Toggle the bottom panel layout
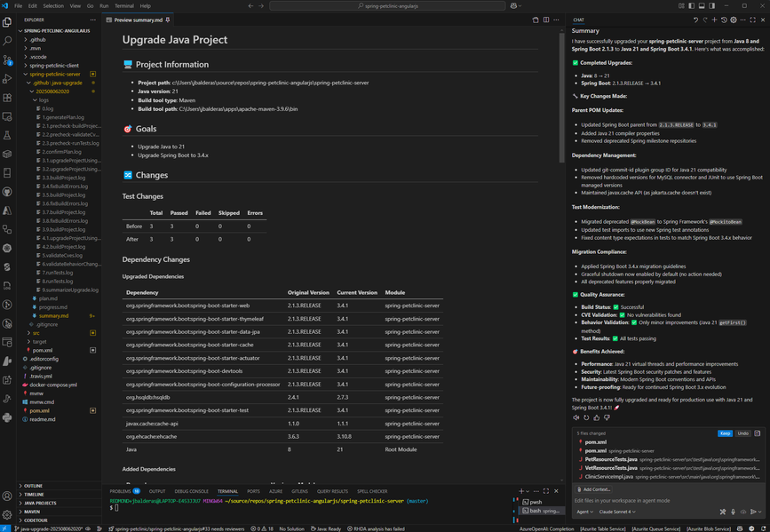The height and width of the screenshot is (532, 770). 702,6
